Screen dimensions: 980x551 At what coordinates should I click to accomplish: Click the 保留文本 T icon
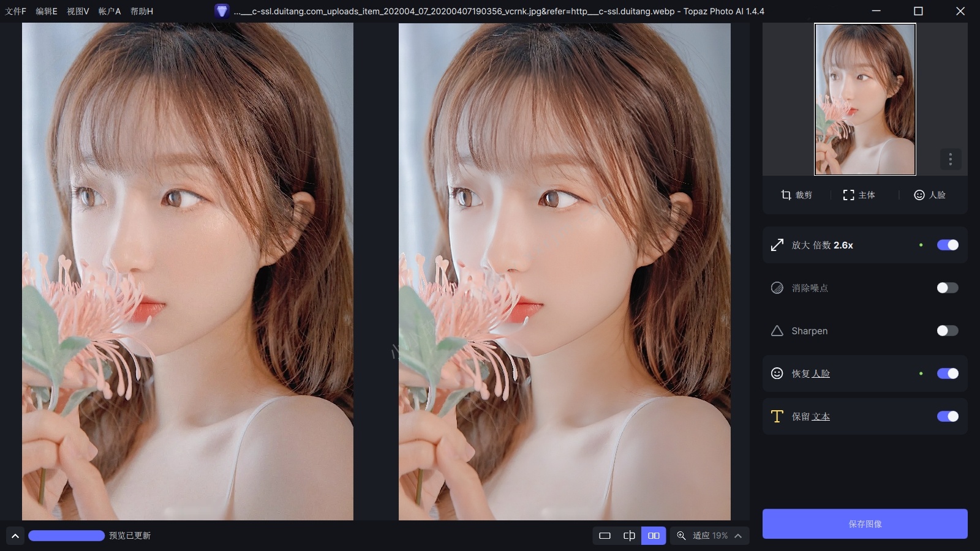pyautogui.click(x=777, y=416)
